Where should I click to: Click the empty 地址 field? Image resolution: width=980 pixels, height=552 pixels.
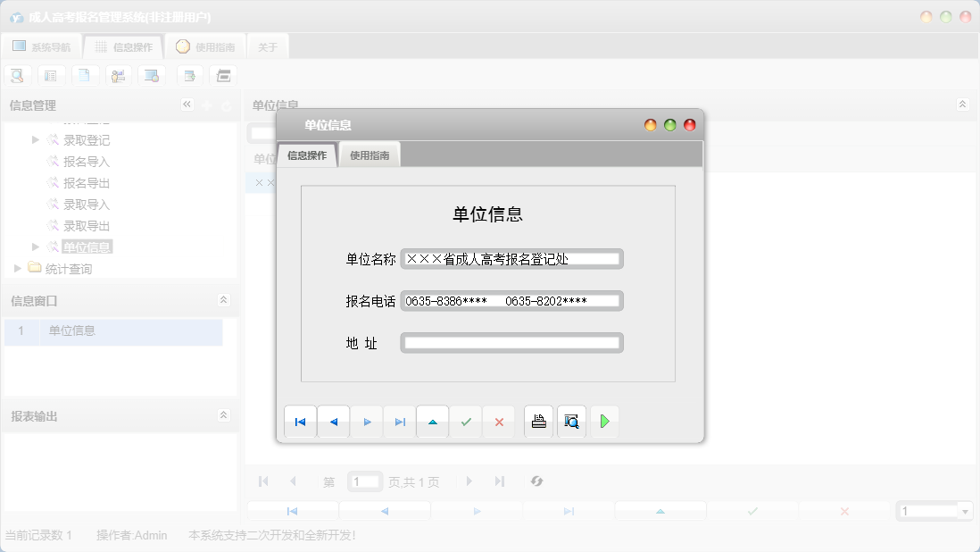pyautogui.click(x=512, y=343)
